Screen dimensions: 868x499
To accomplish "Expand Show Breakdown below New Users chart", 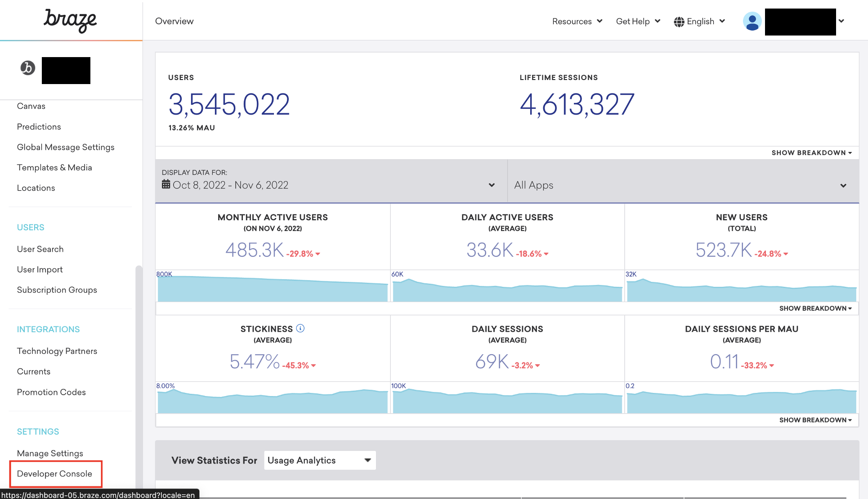I will point(815,308).
